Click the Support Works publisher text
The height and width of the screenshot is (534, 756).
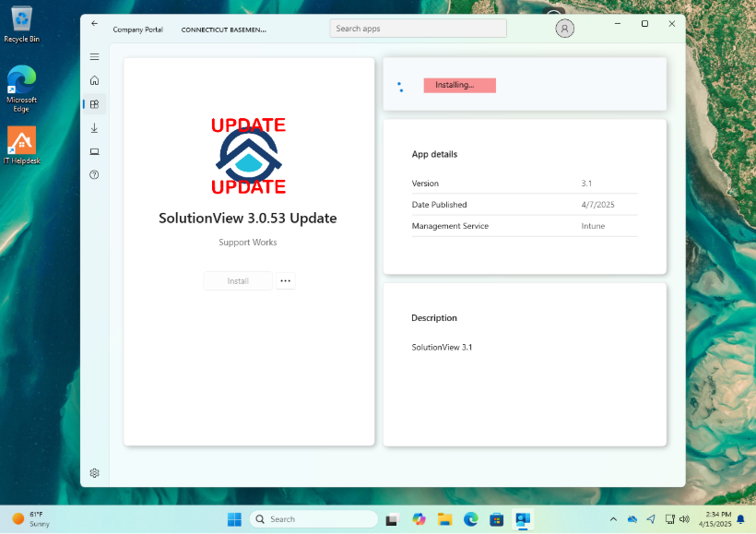(248, 243)
